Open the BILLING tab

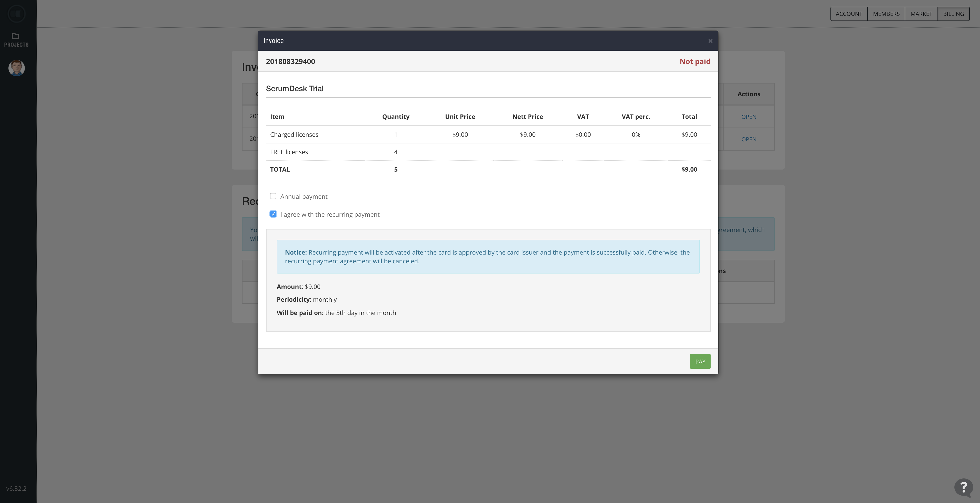[953, 14]
